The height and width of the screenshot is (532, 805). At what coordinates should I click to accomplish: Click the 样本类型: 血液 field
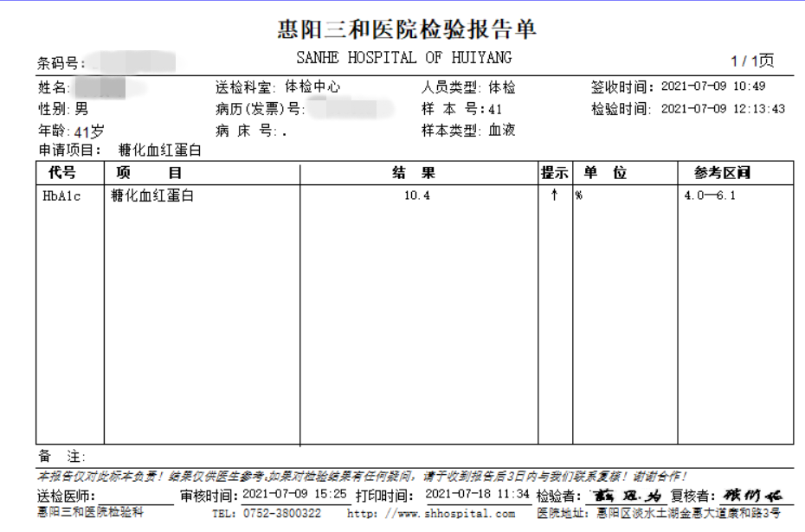(x=468, y=131)
